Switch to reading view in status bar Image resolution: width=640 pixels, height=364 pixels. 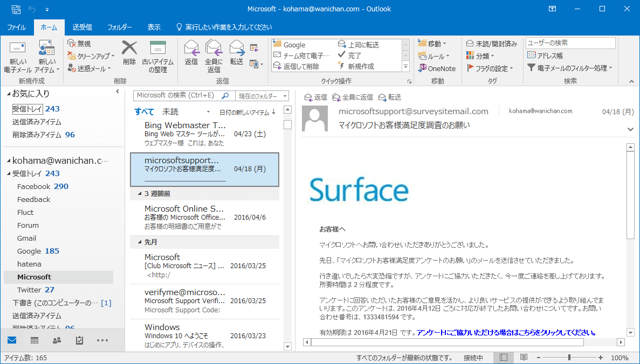pos(524,358)
